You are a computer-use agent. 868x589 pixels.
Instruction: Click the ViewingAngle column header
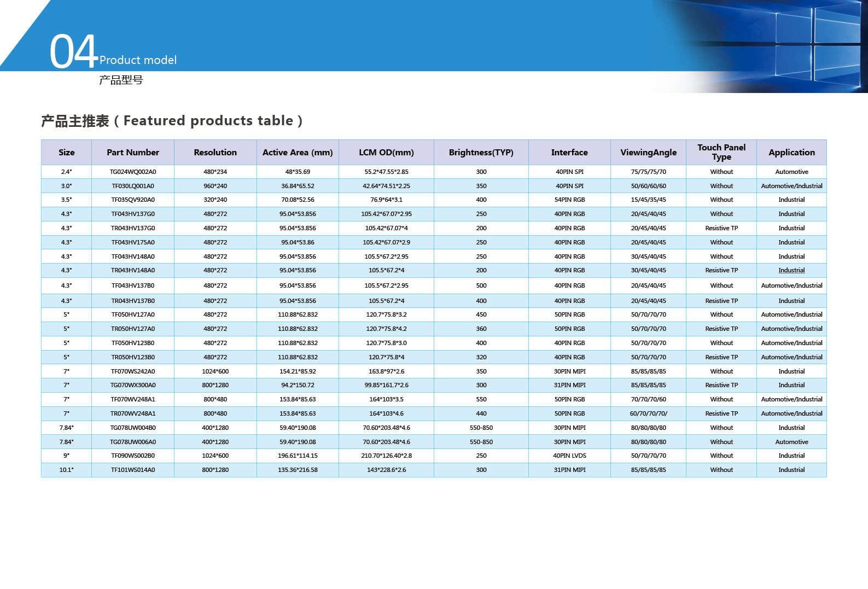point(648,153)
